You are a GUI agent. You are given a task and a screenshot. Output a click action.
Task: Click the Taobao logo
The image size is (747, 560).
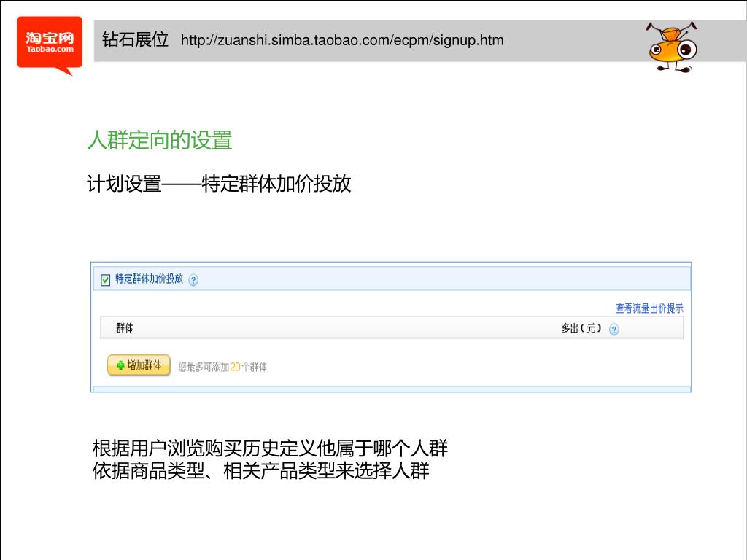(x=50, y=45)
